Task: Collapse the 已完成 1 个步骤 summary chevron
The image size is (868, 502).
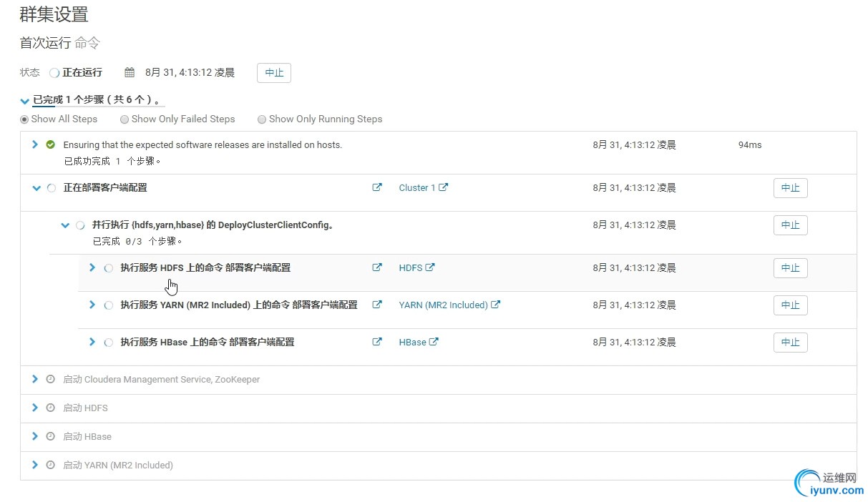Action: [x=25, y=101]
